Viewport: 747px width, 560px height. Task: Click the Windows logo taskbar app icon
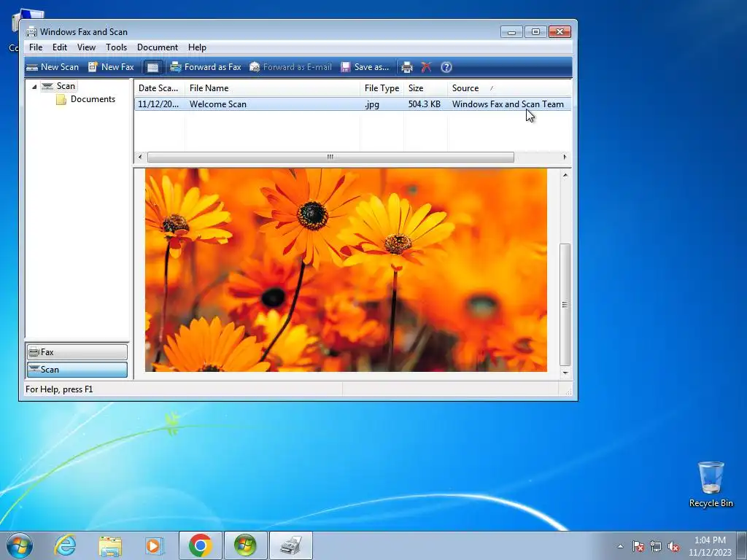245,545
